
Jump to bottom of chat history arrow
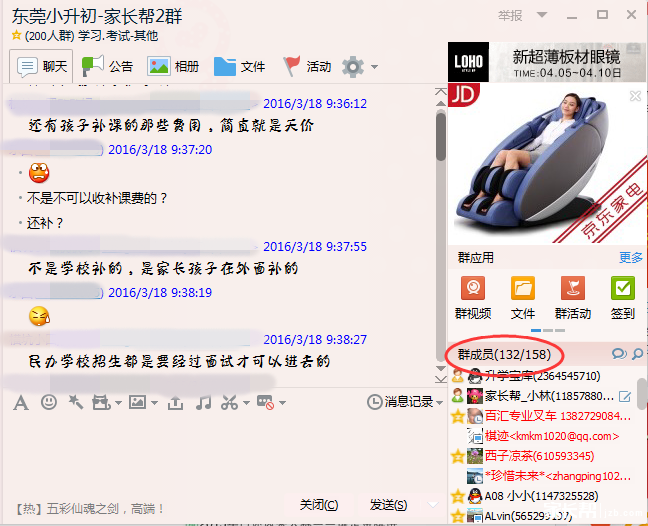[441, 379]
